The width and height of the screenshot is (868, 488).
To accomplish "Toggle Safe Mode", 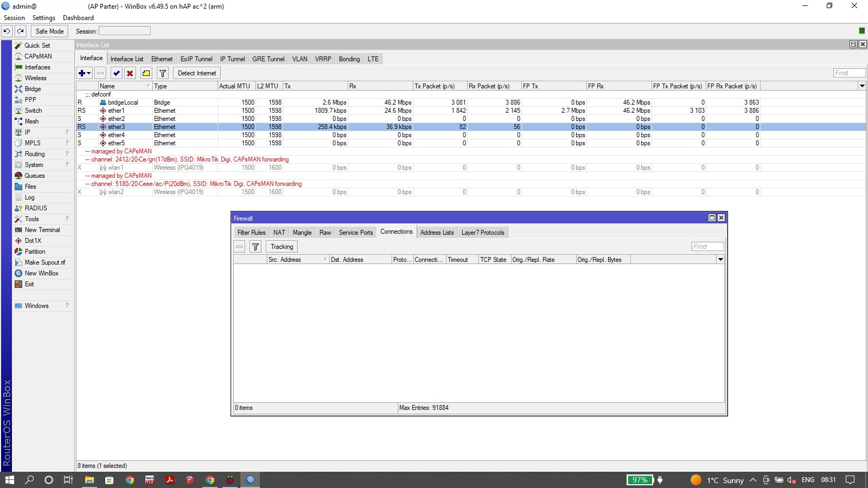I will 49,31.
